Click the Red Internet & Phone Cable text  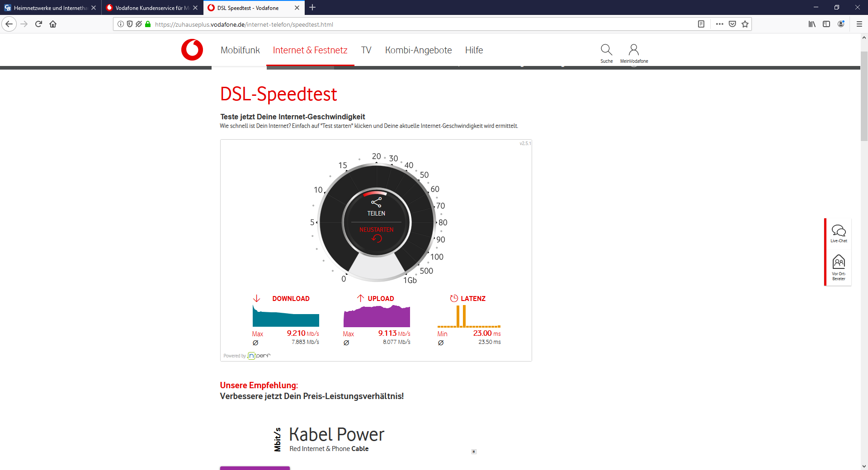pyautogui.click(x=329, y=449)
